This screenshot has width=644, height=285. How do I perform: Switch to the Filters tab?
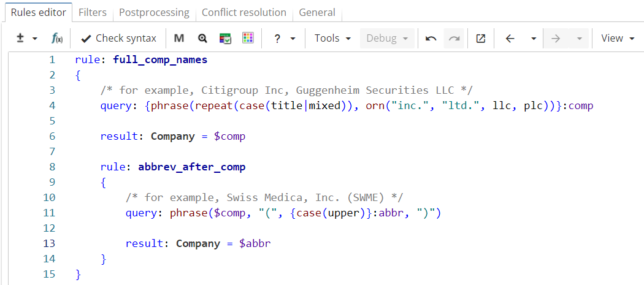tap(93, 12)
